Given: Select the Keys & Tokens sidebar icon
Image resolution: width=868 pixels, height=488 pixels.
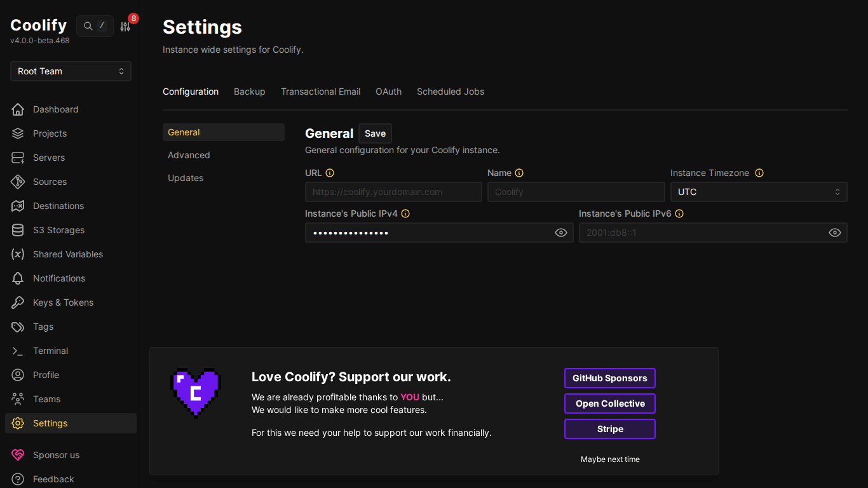Looking at the screenshot, I should (x=19, y=302).
